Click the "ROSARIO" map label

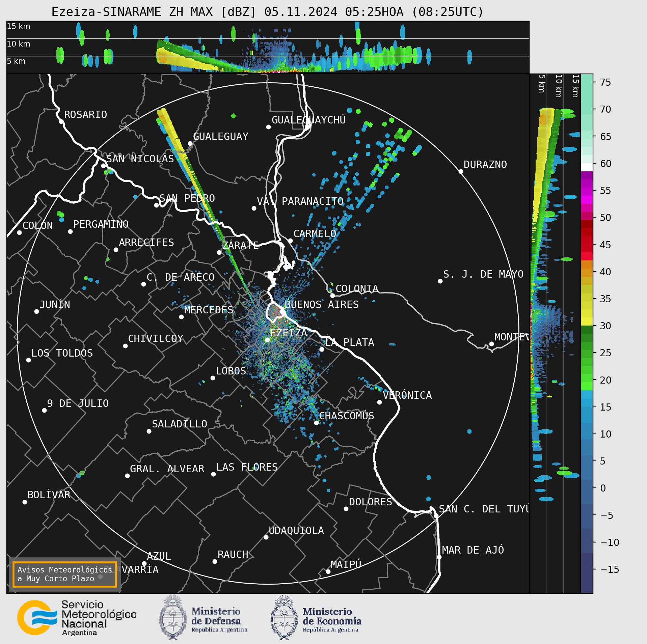[85, 115]
